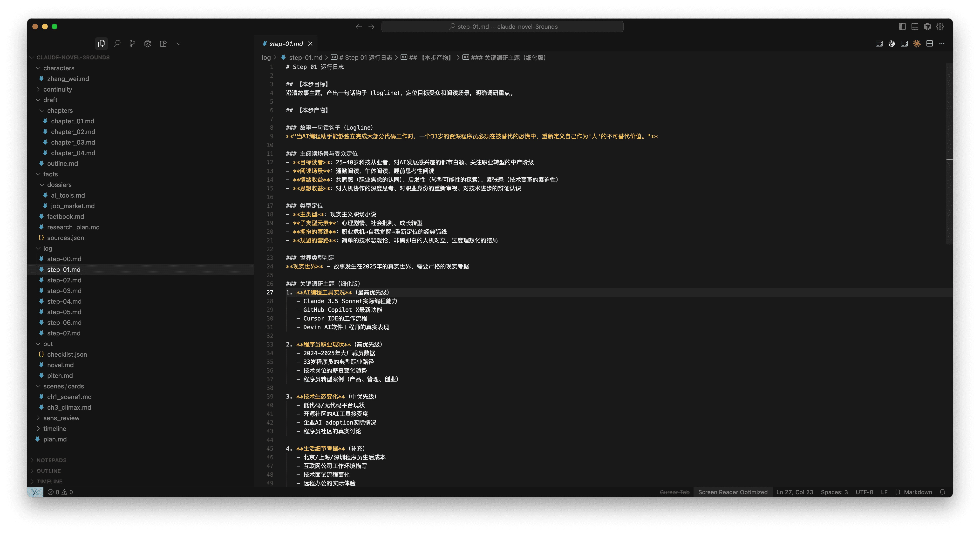Image resolution: width=980 pixels, height=533 pixels.
Task: Toggle the Cursor Tab status item
Action: (x=674, y=492)
